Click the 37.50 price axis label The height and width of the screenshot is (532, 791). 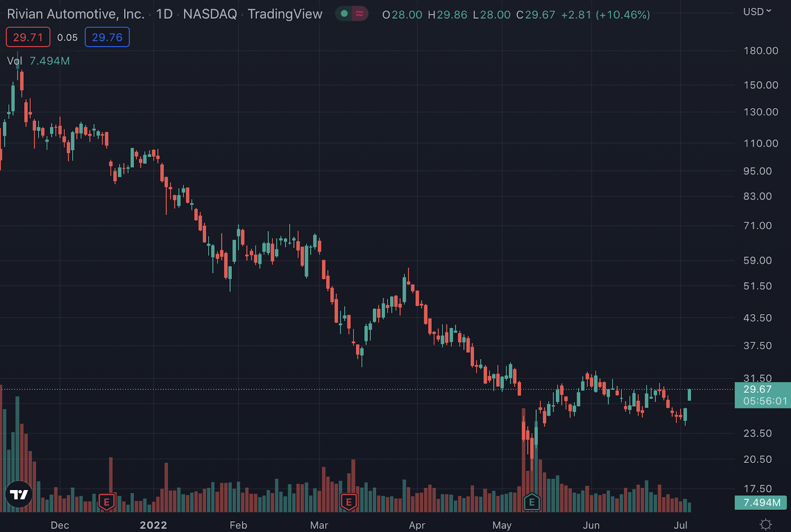click(x=757, y=346)
